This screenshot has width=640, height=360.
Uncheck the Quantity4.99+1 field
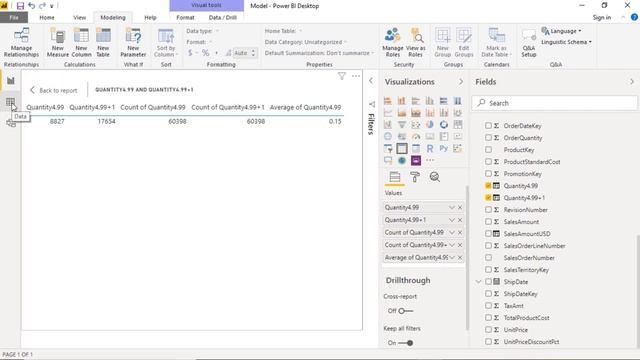(x=488, y=198)
